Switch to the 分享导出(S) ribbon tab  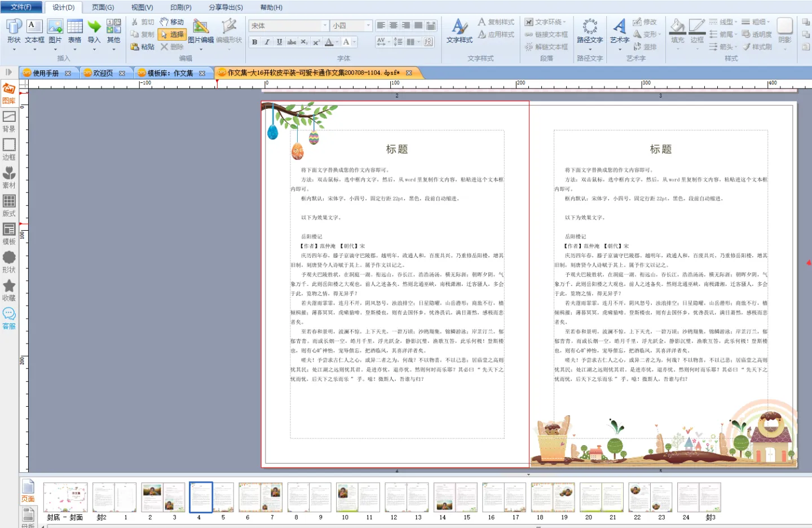click(x=226, y=7)
